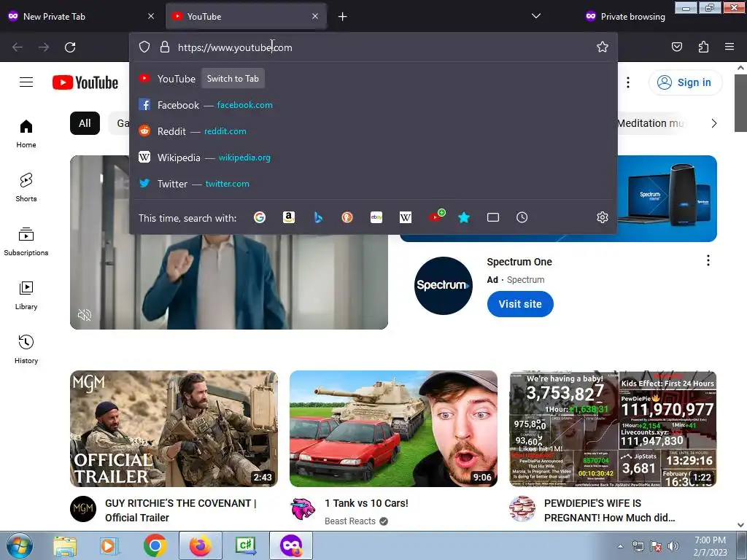Search history with clock icon

pos(522,217)
